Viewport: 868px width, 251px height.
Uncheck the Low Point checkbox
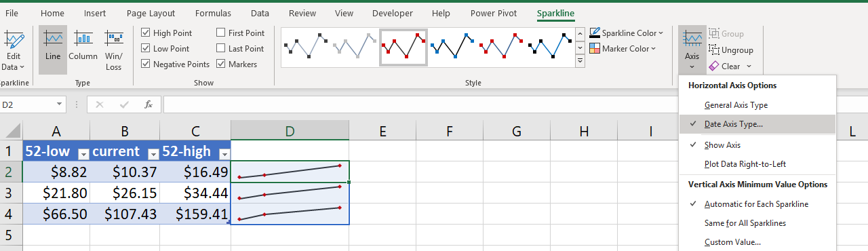click(146, 48)
